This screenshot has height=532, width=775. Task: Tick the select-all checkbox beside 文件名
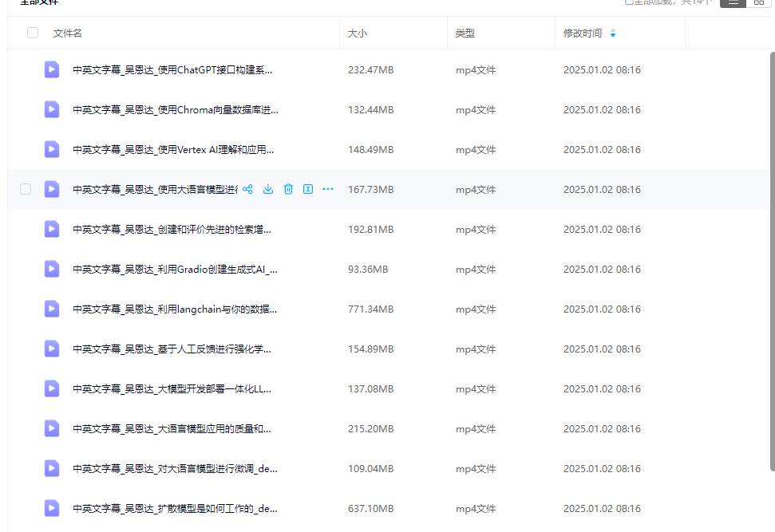click(33, 33)
